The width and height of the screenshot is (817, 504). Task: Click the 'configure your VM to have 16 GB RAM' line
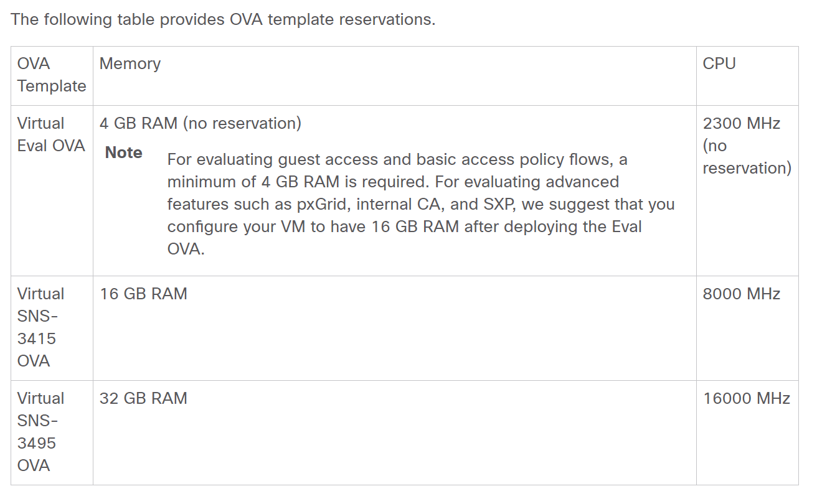[x=404, y=226]
